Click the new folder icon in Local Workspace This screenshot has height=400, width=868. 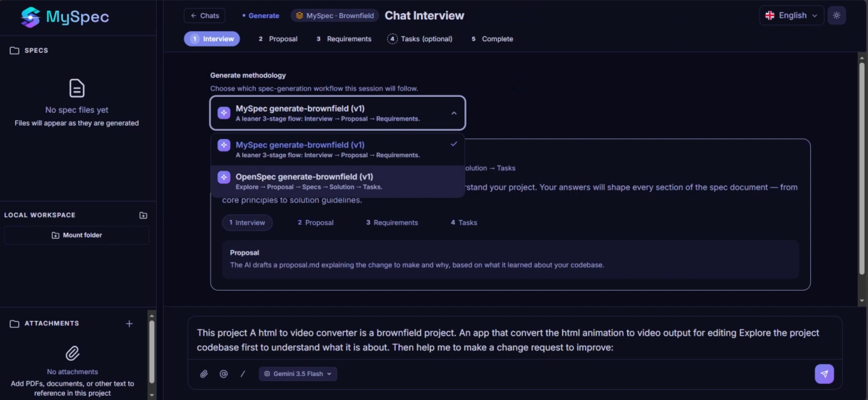click(143, 216)
